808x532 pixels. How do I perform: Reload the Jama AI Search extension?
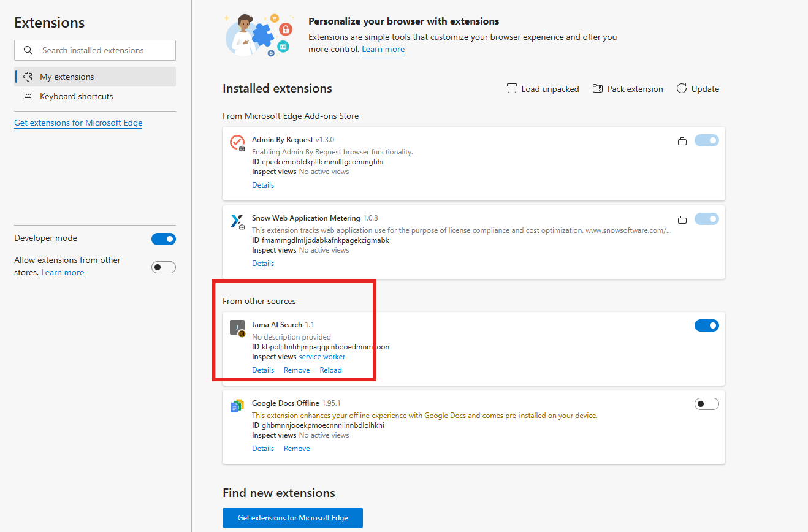coord(331,370)
